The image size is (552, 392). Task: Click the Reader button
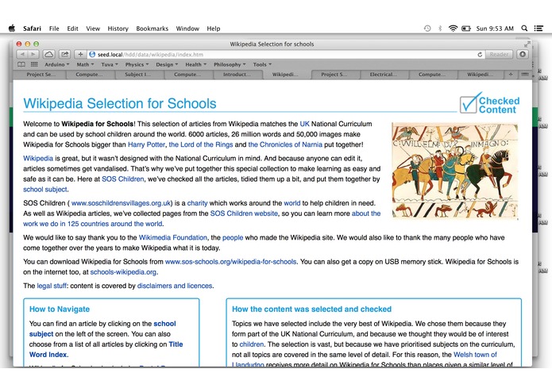point(499,55)
